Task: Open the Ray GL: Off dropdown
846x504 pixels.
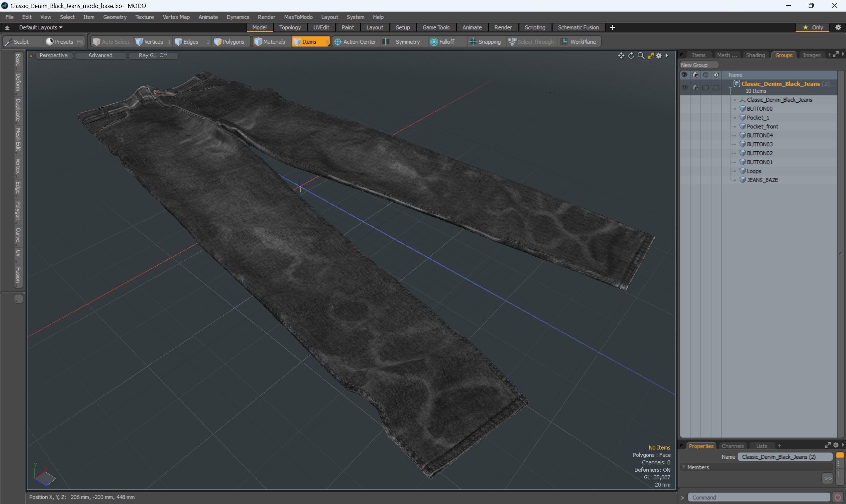Action: pyautogui.click(x=153, y=55)
